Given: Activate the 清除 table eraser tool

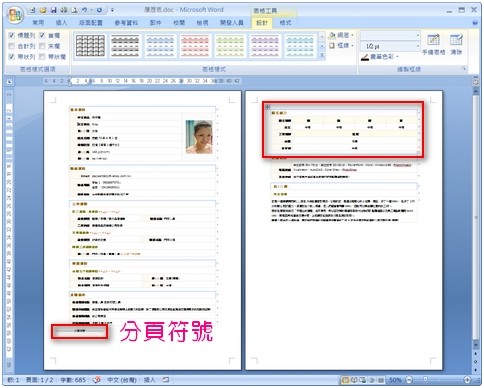Looking at the screenshot, I should (x=456, y=44).
